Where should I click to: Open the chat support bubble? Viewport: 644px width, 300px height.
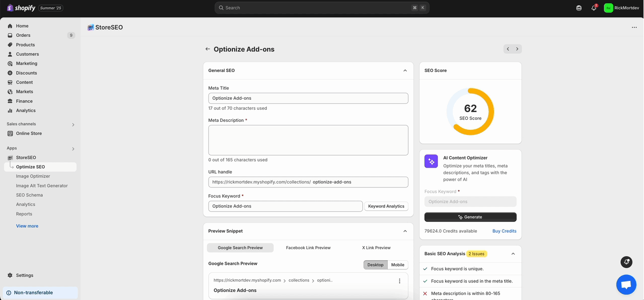tap(626, 285)
